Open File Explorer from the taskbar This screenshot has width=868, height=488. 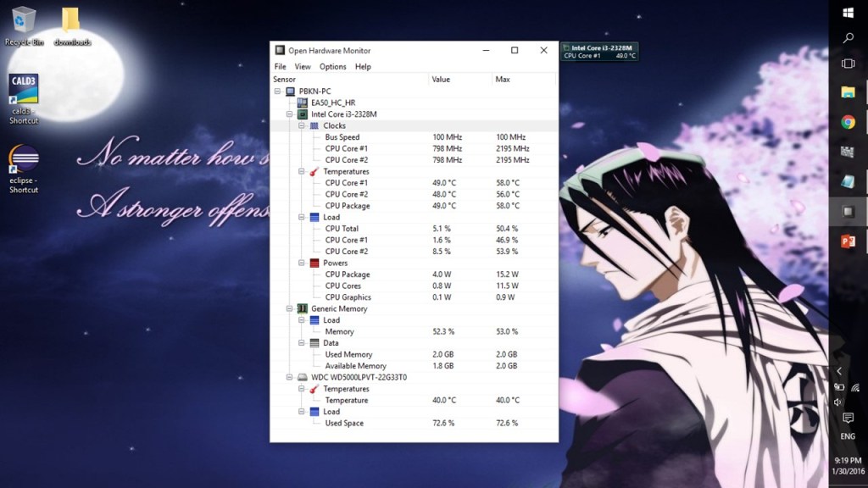[848, 91]
